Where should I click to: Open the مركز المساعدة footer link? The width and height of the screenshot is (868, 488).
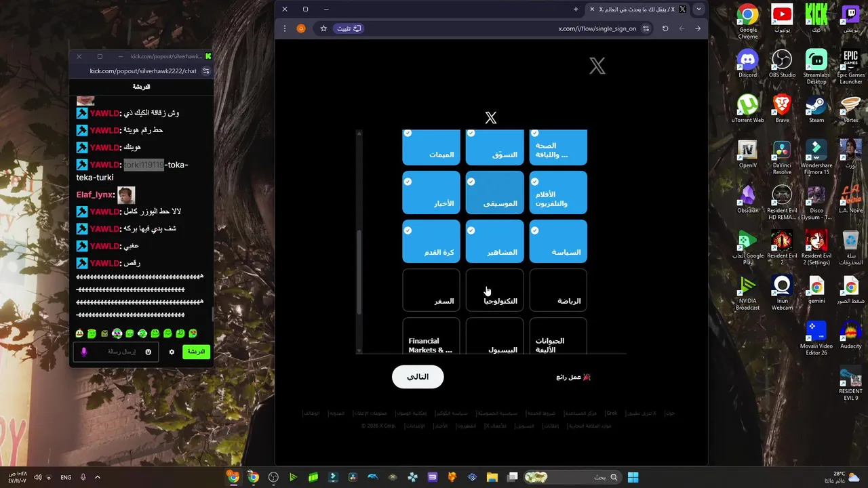pyautogui.click(x=582, y=413)
